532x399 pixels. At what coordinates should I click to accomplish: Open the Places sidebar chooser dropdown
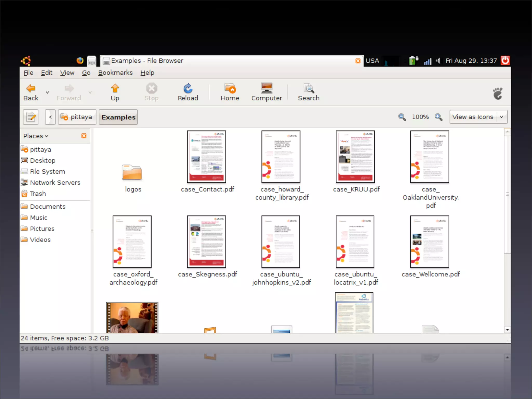coord(36,136)
